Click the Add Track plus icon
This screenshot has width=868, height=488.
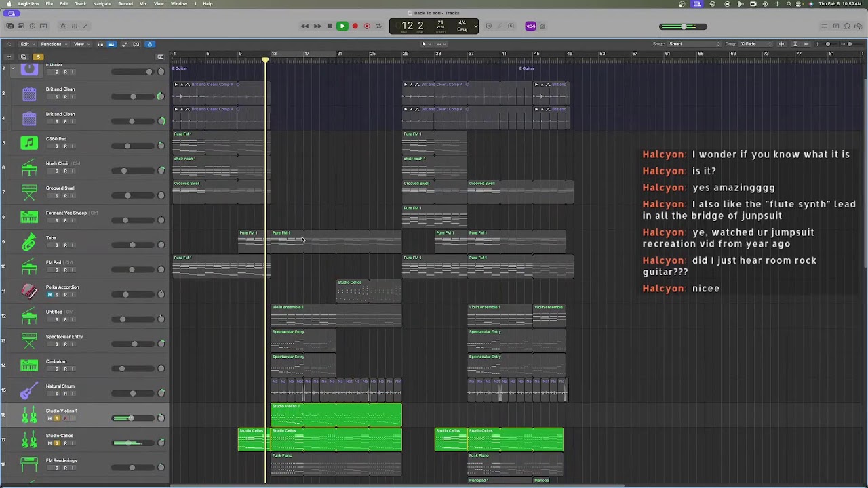point(9,57)
